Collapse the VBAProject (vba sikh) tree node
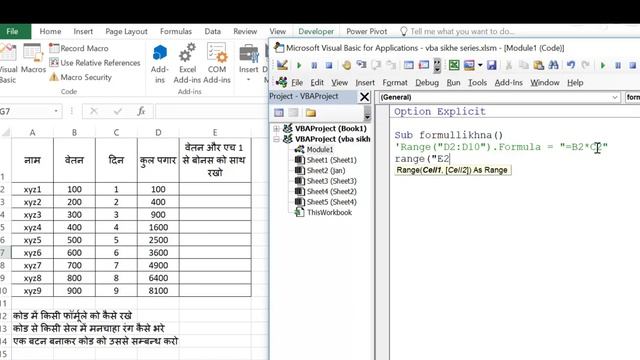Viewport: 640px width, 360px height. 276,139
